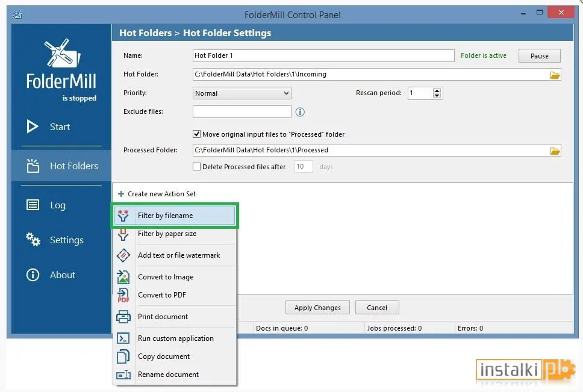Click the Exclude files info icon
This screenshot has width=583, height=392.
[x=300, y=112]
